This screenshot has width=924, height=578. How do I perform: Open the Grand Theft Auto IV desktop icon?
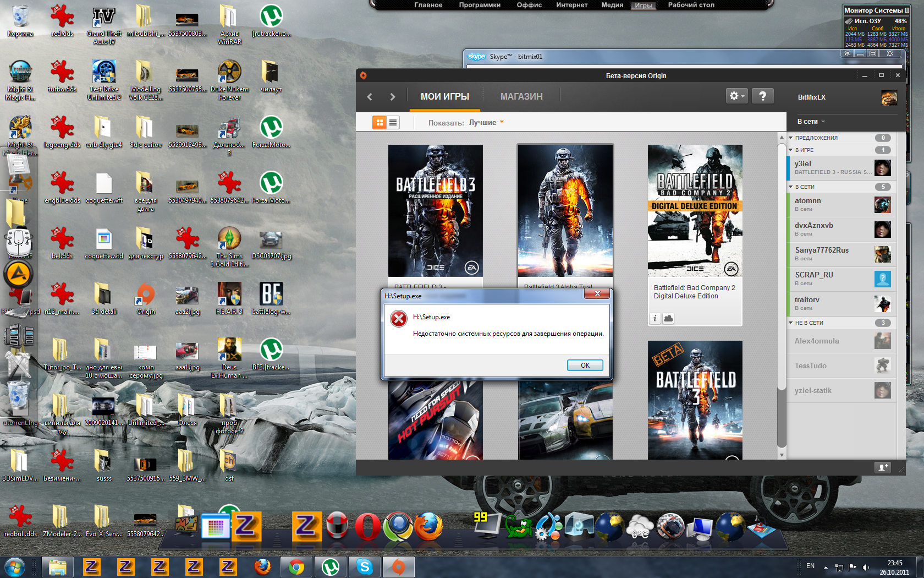coord(104,25)
